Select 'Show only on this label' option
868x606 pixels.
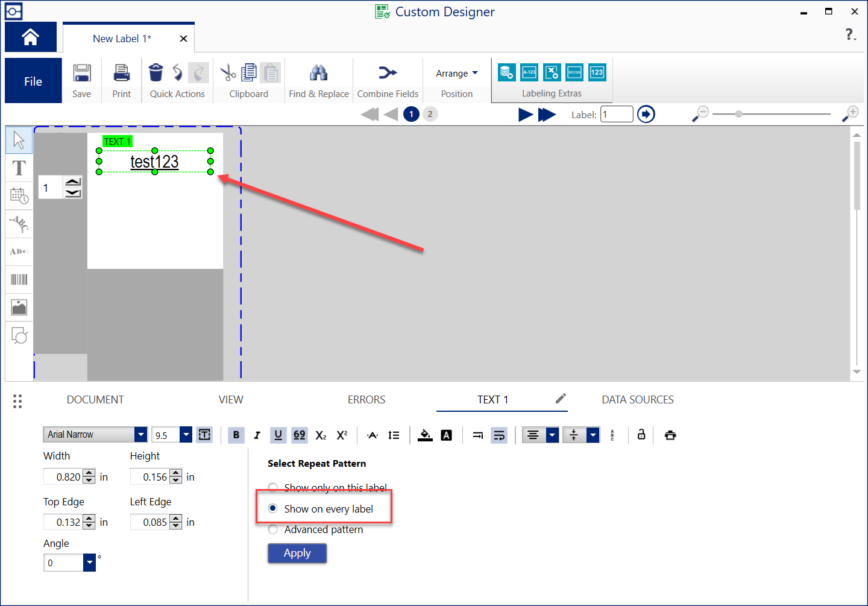(x=273, y=487)
